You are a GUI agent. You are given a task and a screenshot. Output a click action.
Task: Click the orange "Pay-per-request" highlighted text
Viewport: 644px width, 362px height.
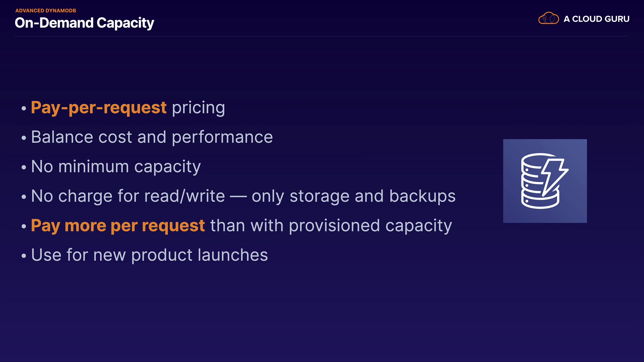click(x=99, y=108)
